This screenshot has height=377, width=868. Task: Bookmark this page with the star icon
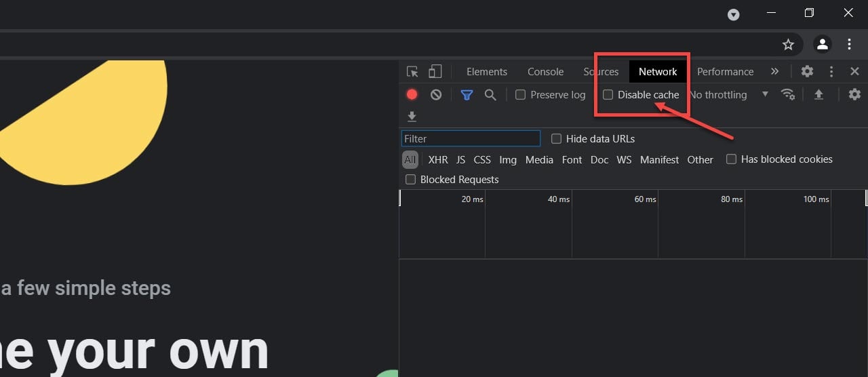tap(788, 45)
